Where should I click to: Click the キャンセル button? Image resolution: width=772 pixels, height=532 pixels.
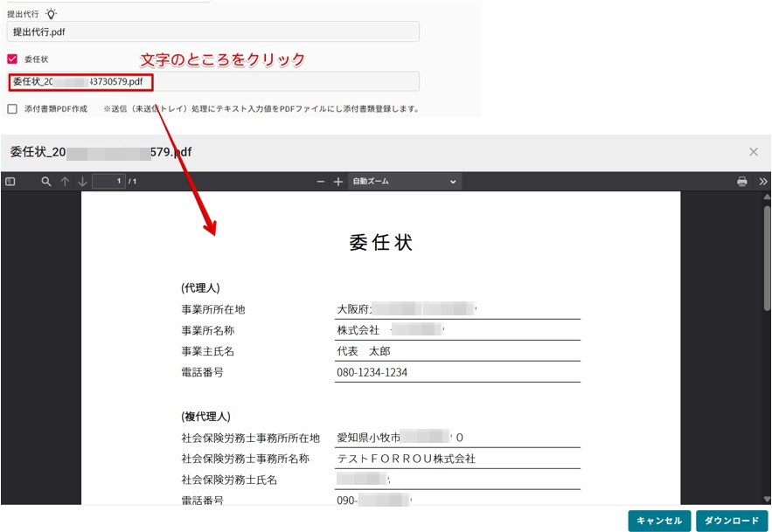659,521
